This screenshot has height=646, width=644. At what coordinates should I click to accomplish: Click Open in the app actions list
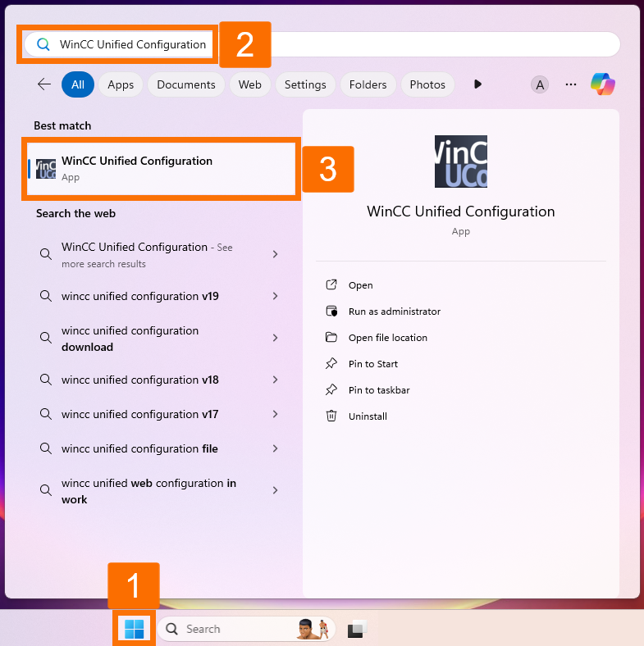tap(361, 285)
